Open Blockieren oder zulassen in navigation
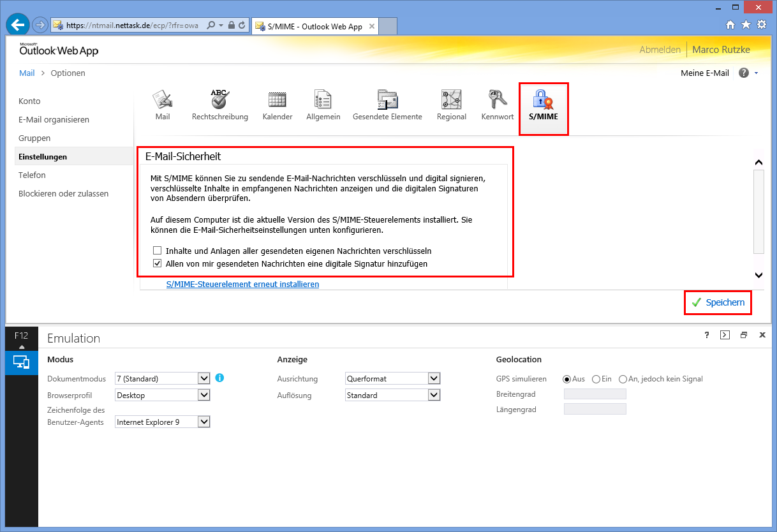This screenshot has height=532, width=777. [x=64, y=193]
